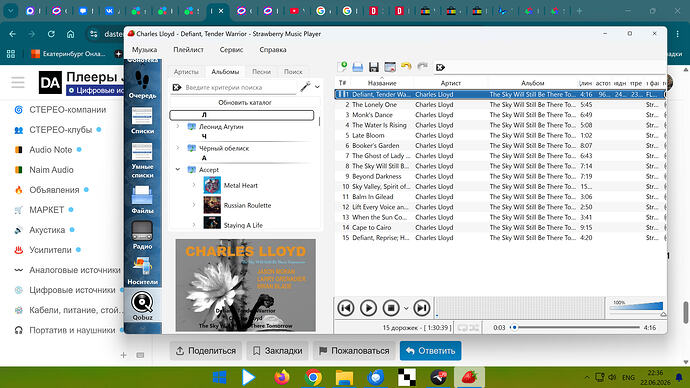
Task: Skip to previous track
Action: click(x=345, y=308)
